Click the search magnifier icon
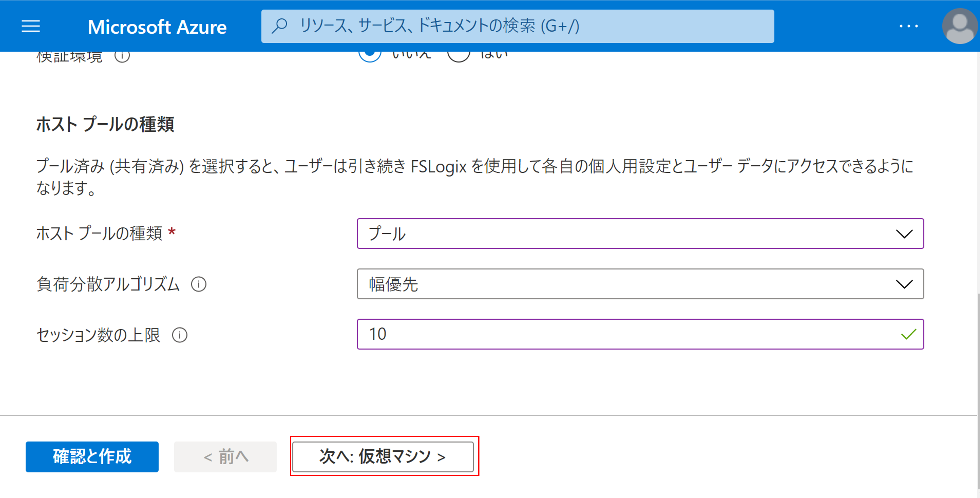Viewport: 980px width, 498px height. [280, 26]
